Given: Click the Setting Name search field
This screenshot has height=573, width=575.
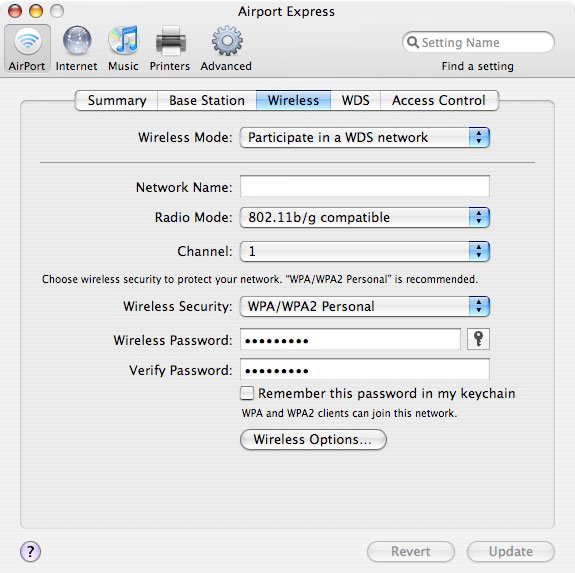Looking at the screenshot, I should (x=478, y=42).
